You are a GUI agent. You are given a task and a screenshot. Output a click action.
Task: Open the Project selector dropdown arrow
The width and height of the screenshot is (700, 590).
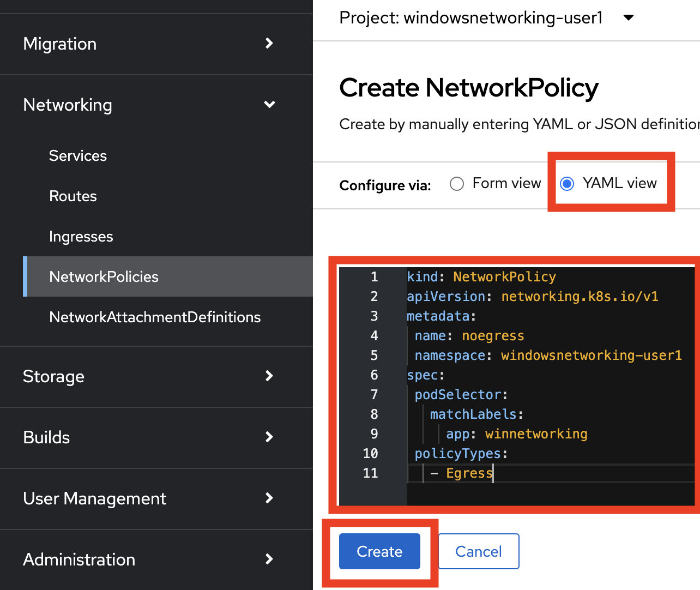pos(629,17)
